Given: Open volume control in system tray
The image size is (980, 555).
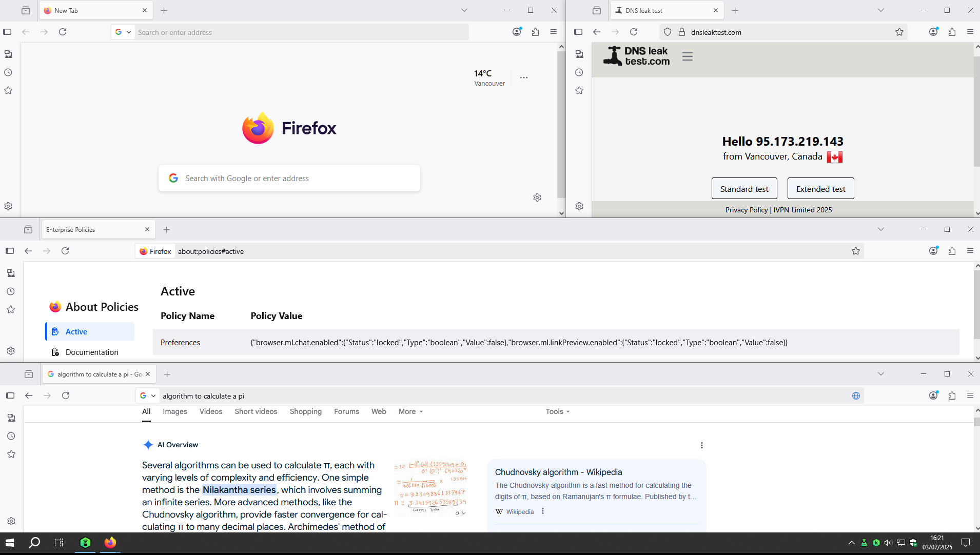Looking at the screenshot, I should (888, 543).
